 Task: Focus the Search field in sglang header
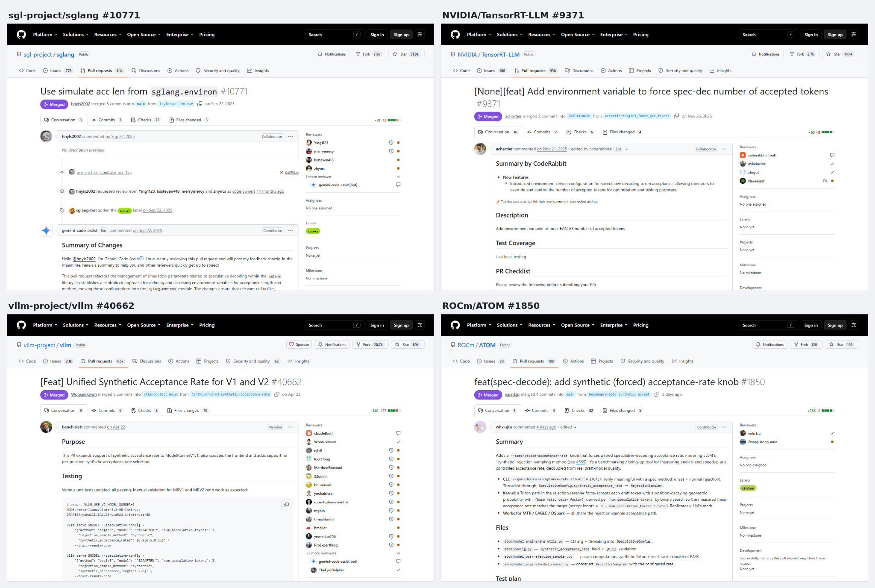point(335,35)
